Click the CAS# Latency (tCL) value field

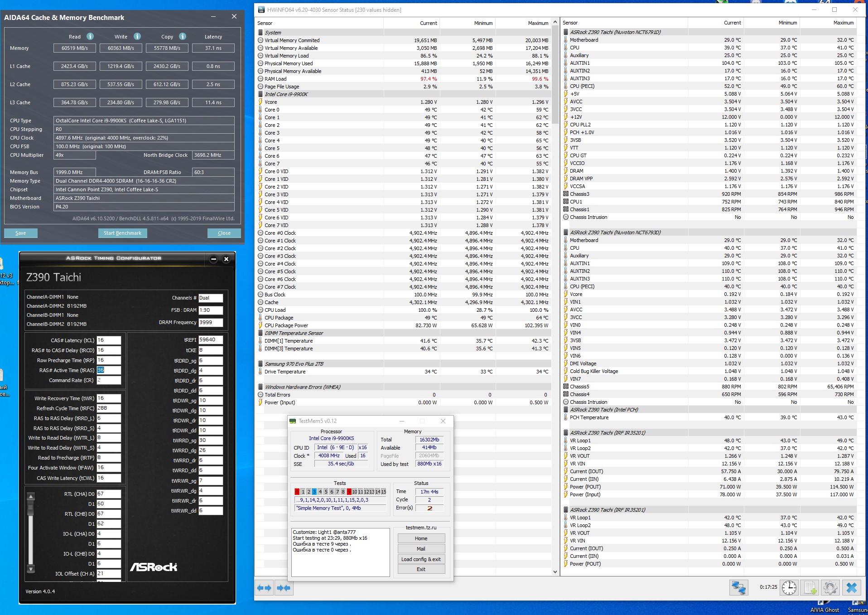tap(109, 340)
